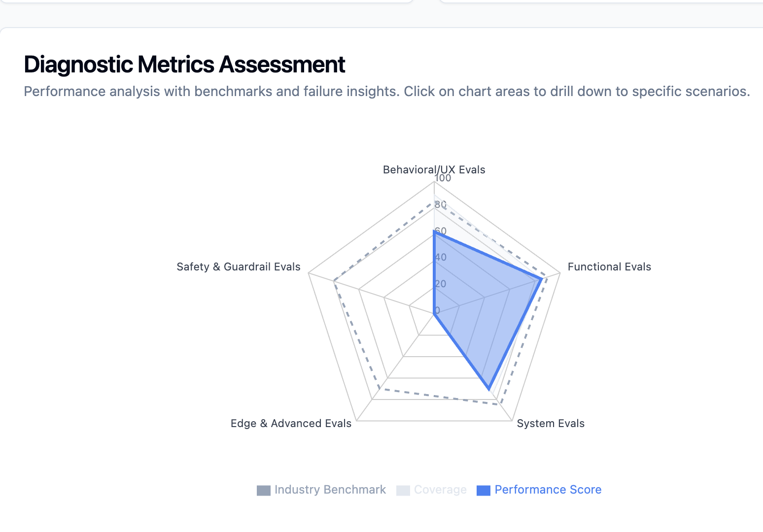Click the 0 label at the chart center
The image size is (763, 532).
[437, 311]
